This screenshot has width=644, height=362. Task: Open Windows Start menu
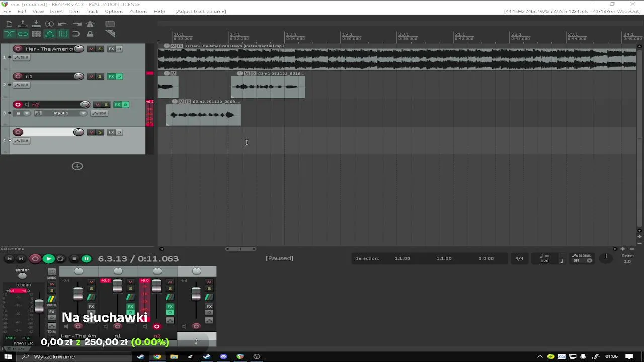[x=8, y=357]
